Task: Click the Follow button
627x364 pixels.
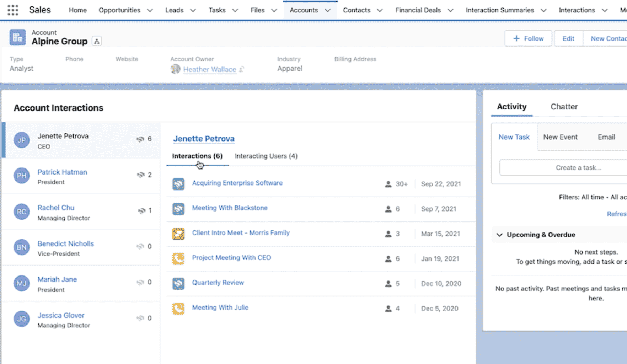Action: [528, 38]
